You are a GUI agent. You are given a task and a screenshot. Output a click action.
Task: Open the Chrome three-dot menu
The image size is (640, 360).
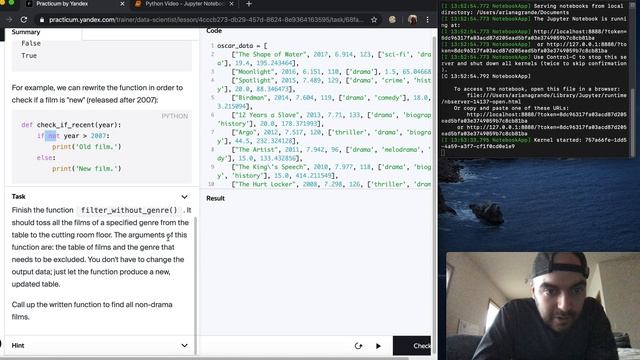coord(427,20)
